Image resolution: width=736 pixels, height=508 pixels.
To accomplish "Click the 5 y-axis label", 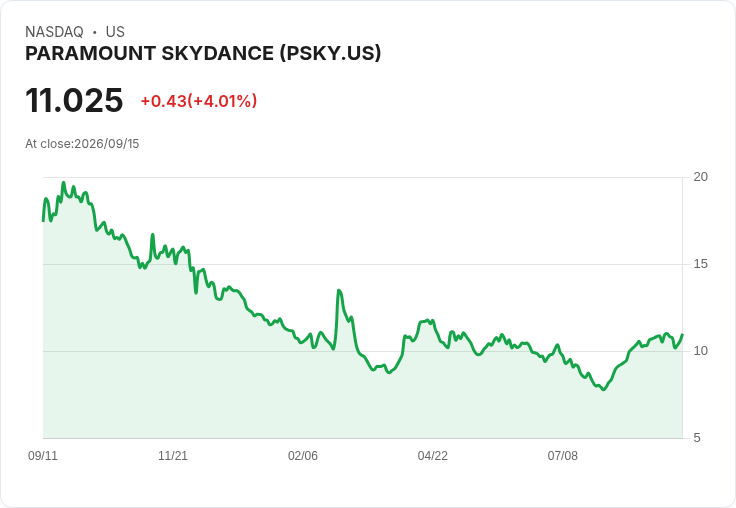I will tap(697, 438).
